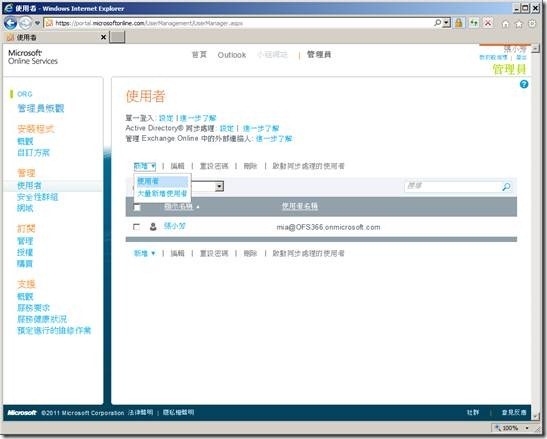Viewport: 547px width, 439px height.
Task: Open 授權 in the sidebar
Action: [x=25, y=252]
